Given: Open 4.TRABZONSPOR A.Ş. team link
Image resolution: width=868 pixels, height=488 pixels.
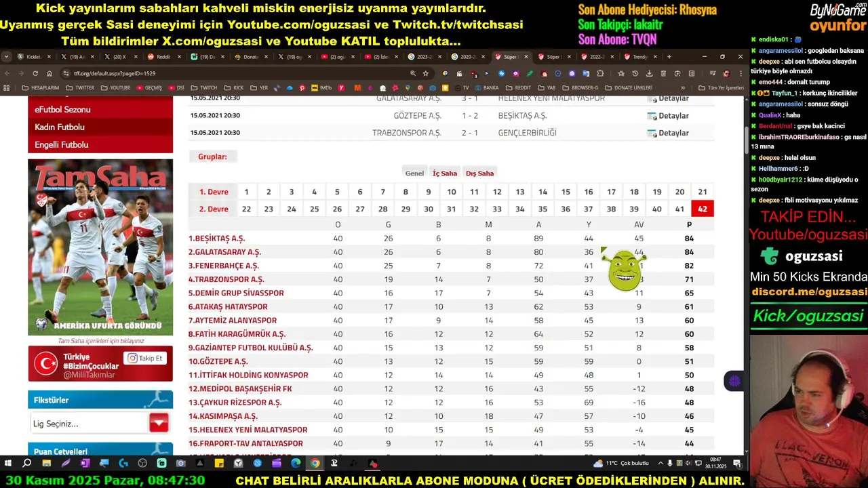Looking at the screenshot, I should click(x=226, y=279).
